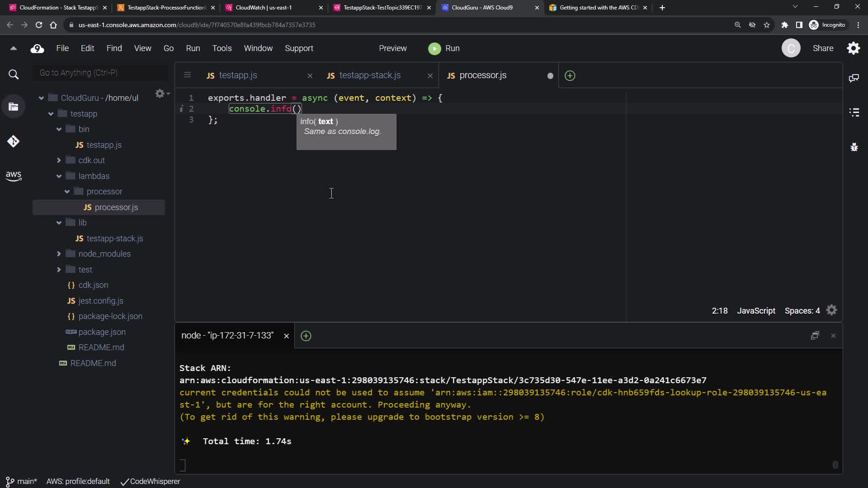Screen dimensions: 868x488
Task: Expand the cdk.out folder
Action: coord(59,160)
